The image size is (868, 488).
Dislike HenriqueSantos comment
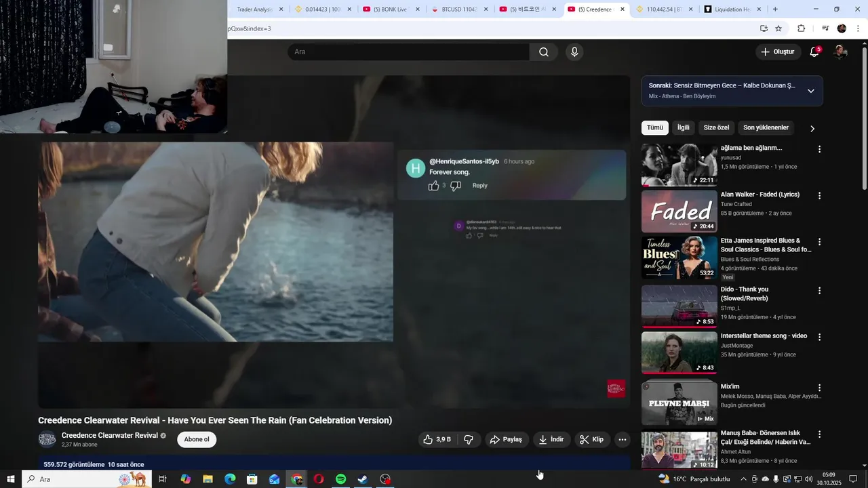[456, 186]
